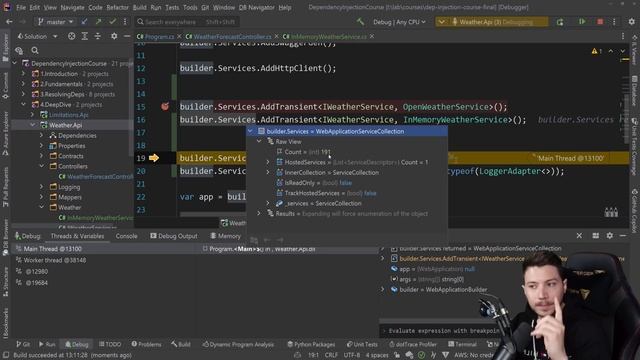
Task: Close the InMemoryWeatherService.cs tab
Action: (372, 36)
